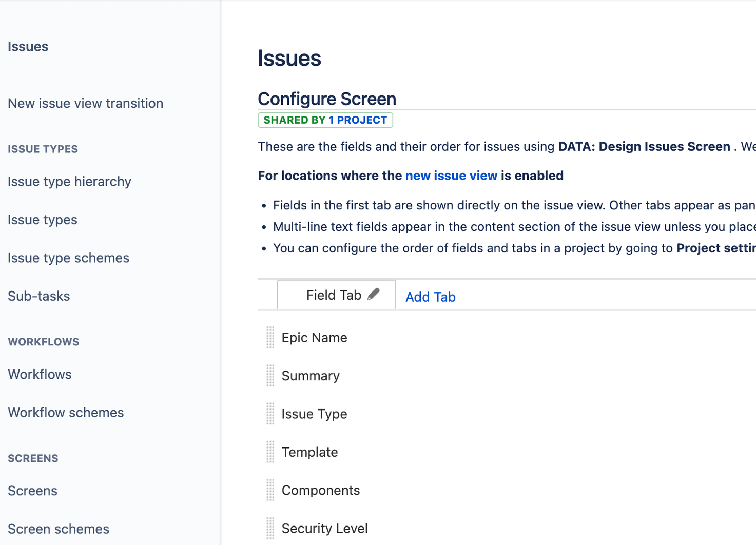Open the Issues section heading
This screenshot has height=545, width=756.
[x=28, y=46]
